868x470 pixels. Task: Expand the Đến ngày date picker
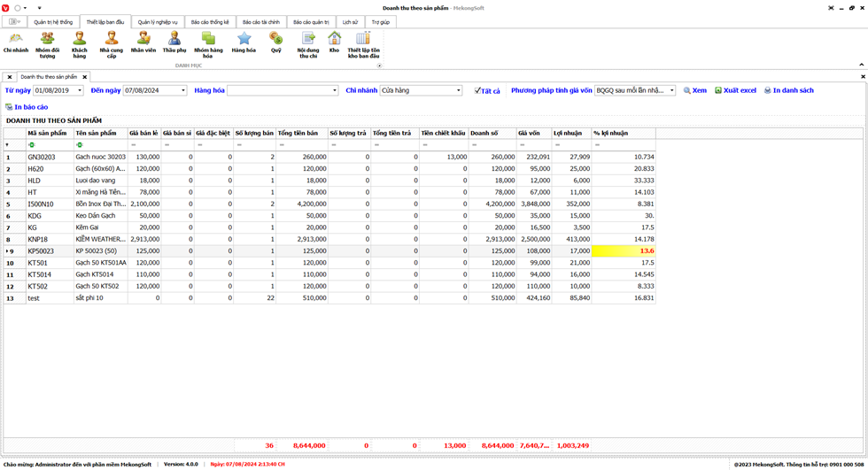(183, 90)
